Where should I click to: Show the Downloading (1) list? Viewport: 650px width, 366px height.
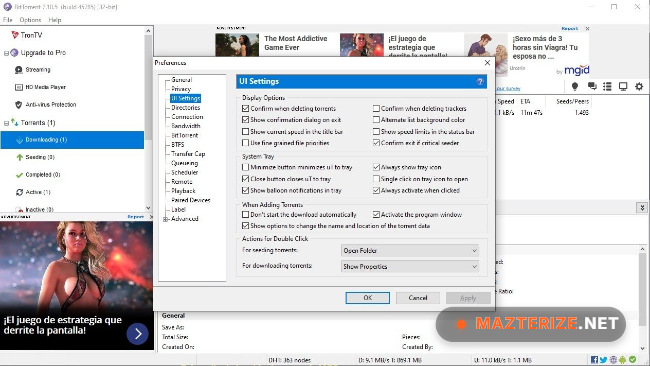tap(72, 140)
